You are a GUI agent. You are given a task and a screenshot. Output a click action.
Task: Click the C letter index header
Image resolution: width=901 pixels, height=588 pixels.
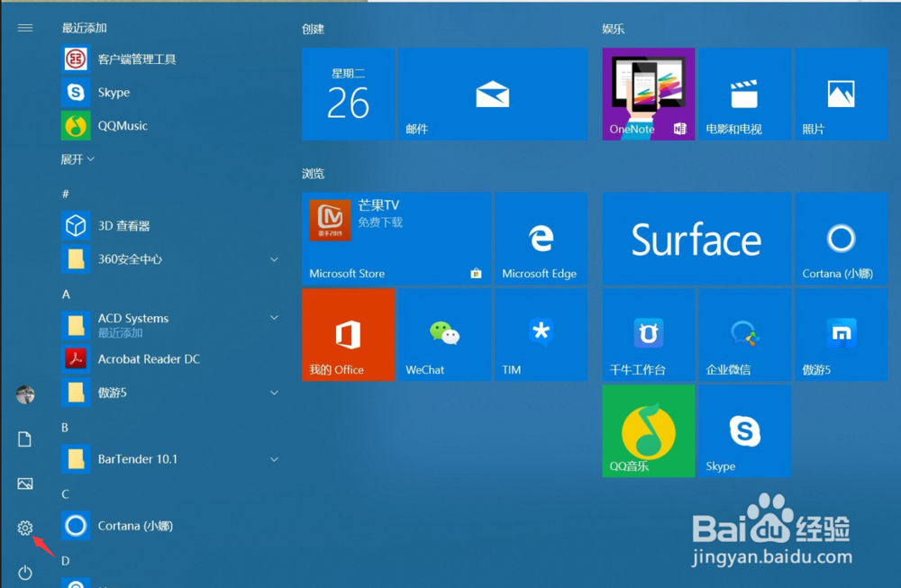click(66, 494)
